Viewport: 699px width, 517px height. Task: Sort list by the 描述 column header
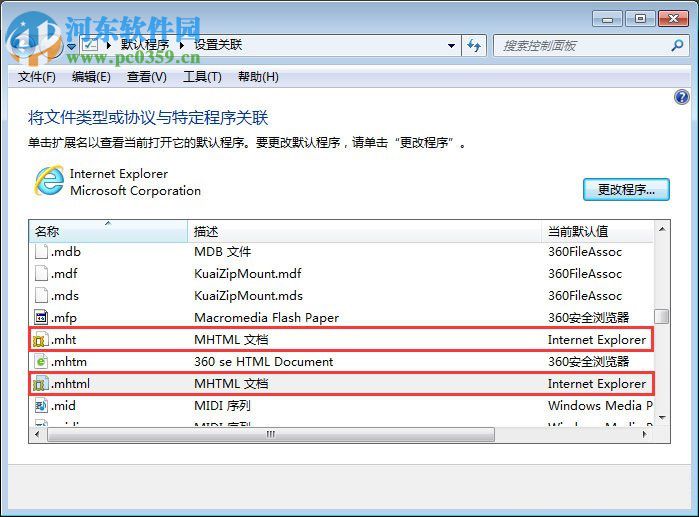[x=365, y=231]
